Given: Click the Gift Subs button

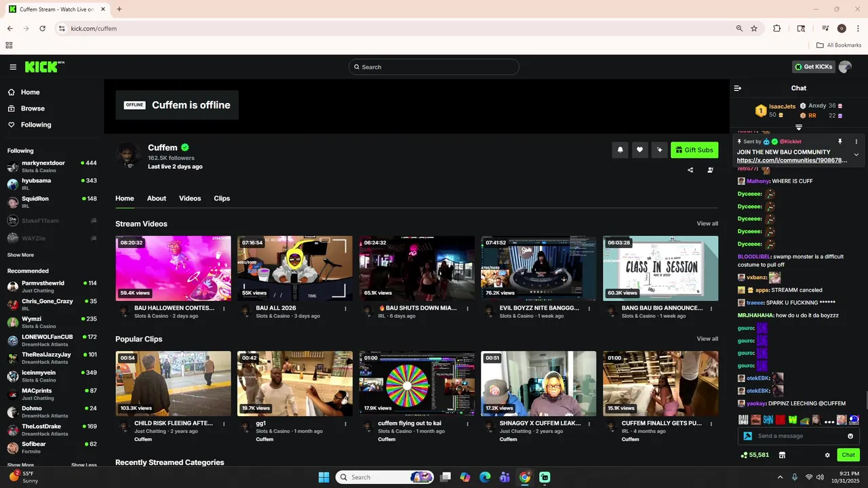Looking at the screenshot, I should (x=694, y=150).
